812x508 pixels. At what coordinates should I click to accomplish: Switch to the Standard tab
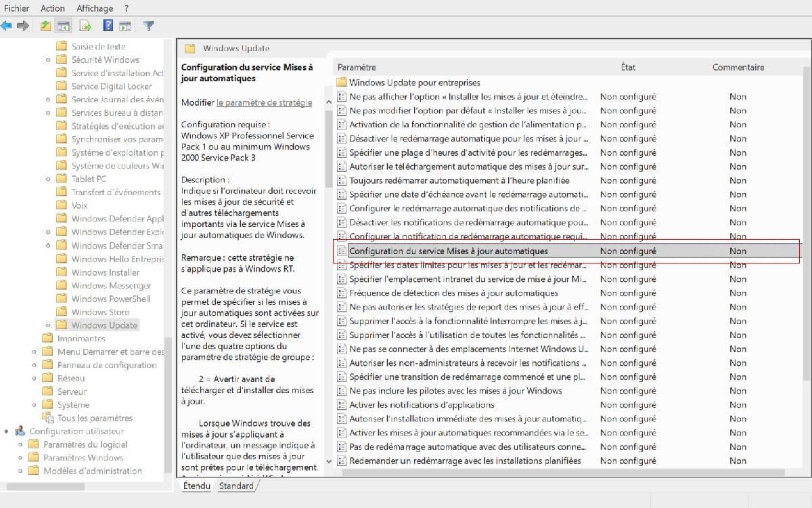[236, 486]
